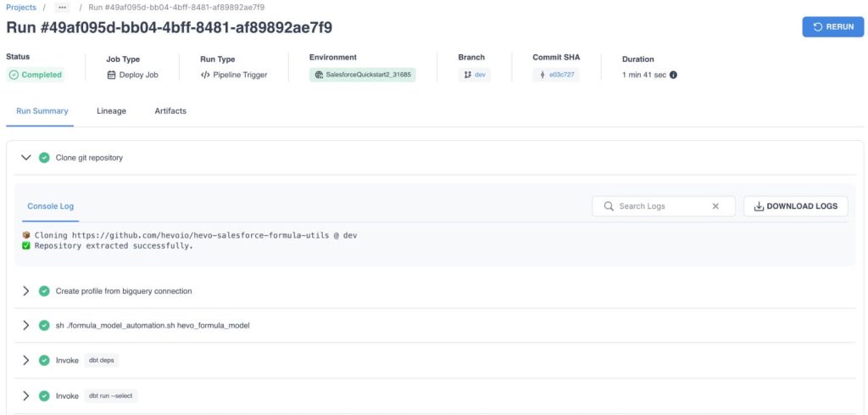The width and height of the screenshot is (868, 415).
Task: Switch to the Lineage tab
Action: point(111,111)
